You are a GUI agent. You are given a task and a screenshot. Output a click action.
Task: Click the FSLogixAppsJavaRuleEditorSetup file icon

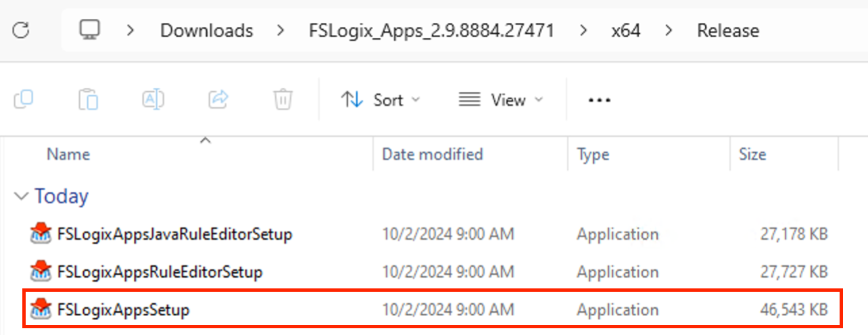click(x=41, y=234)
